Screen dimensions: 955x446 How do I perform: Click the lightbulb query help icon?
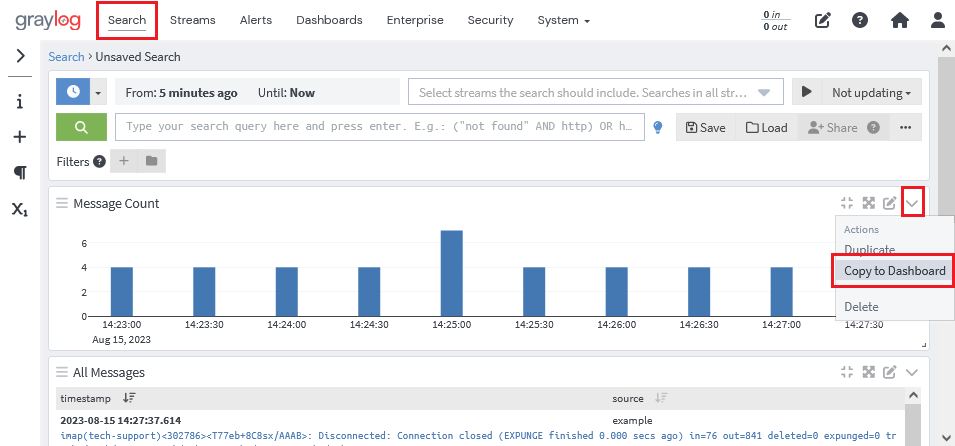pyautogui.click(x=658, y=127)
